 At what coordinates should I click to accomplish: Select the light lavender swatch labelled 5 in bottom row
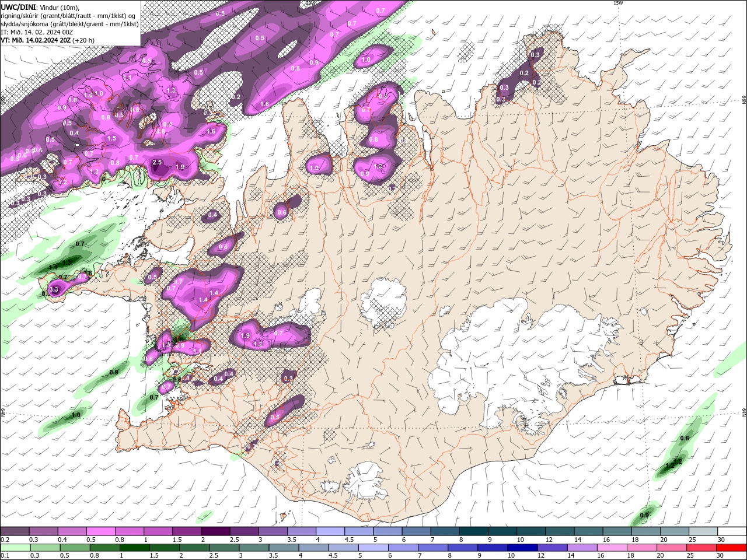[373, 547]
